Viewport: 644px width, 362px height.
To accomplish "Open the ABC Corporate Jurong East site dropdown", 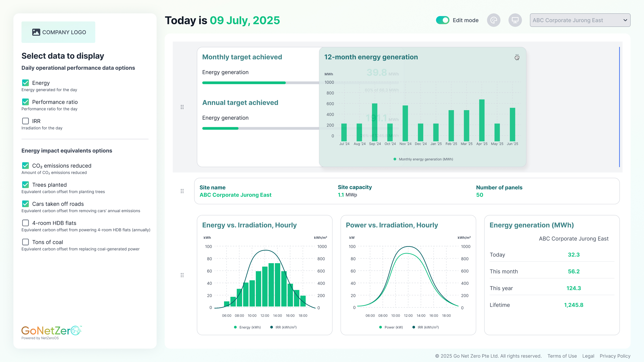I will (575, 20).
